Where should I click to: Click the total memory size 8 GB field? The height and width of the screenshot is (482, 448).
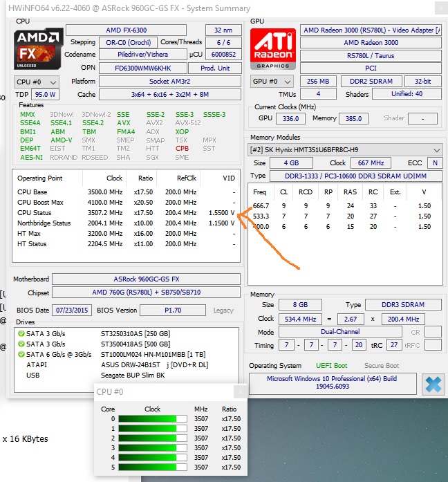tap(300, 305)
